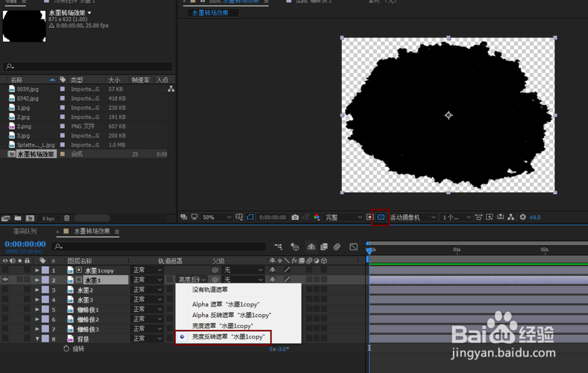The width and height of the screenshot is (588, 373).
Task: Choose 没有轨道遮罩 from the menu
Action: point(210,289)
